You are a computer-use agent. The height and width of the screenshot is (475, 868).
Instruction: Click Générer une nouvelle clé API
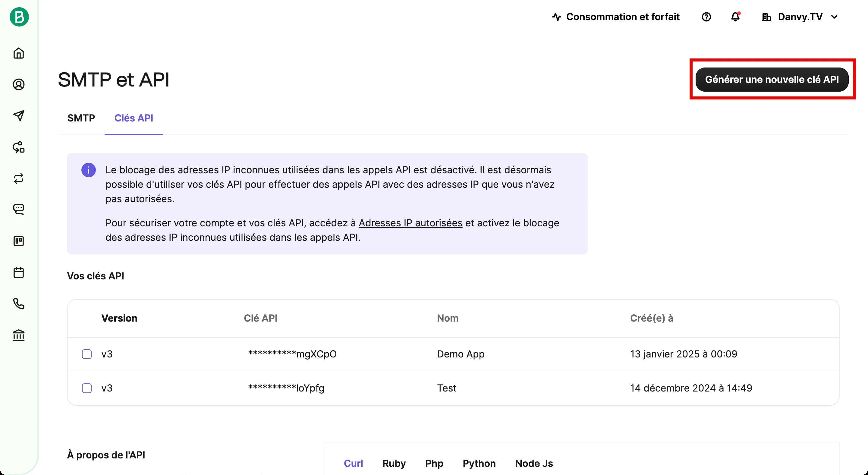(x=772, y=80)
